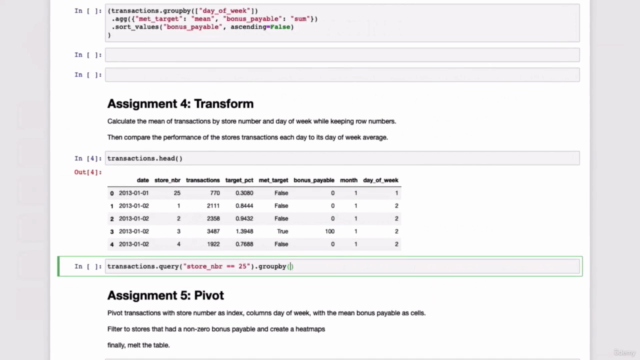Click the 'target_pct' column header
This screenshot has height=360, width=640.
click(239, 180)
